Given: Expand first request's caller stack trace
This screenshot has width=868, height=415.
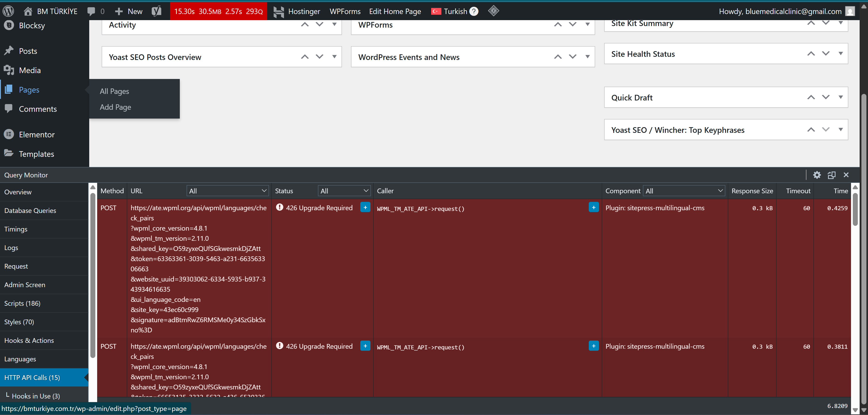Looking at the screenshot, I should click(593, 207).
